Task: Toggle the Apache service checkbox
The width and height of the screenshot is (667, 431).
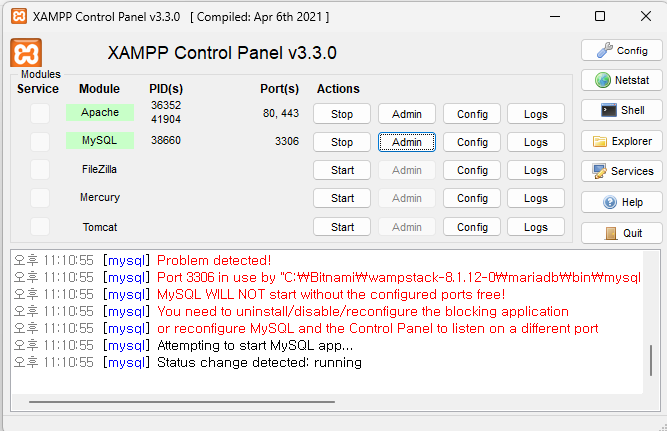Action: click(40, 114)
